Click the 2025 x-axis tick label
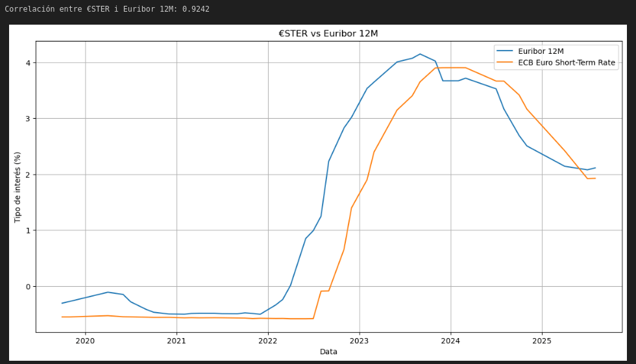The width and height of the screenshot is (636, 364). [x=542, y=341]
